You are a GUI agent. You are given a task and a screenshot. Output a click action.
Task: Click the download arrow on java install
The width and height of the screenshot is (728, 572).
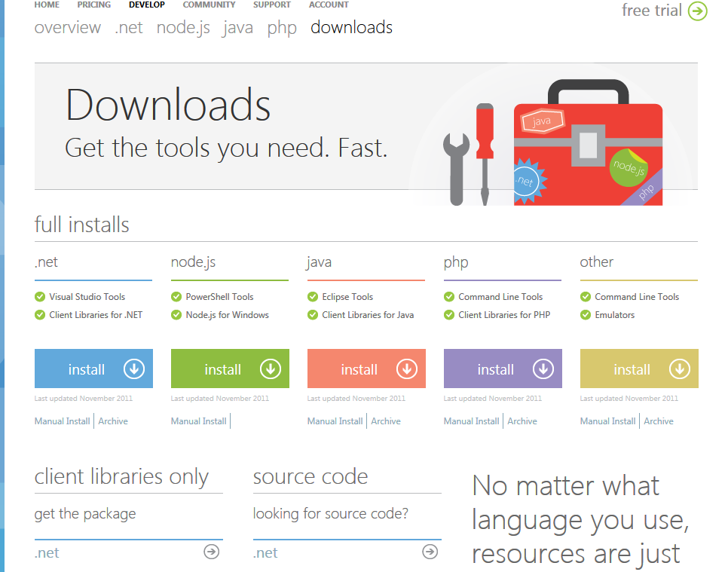point(407,369)
